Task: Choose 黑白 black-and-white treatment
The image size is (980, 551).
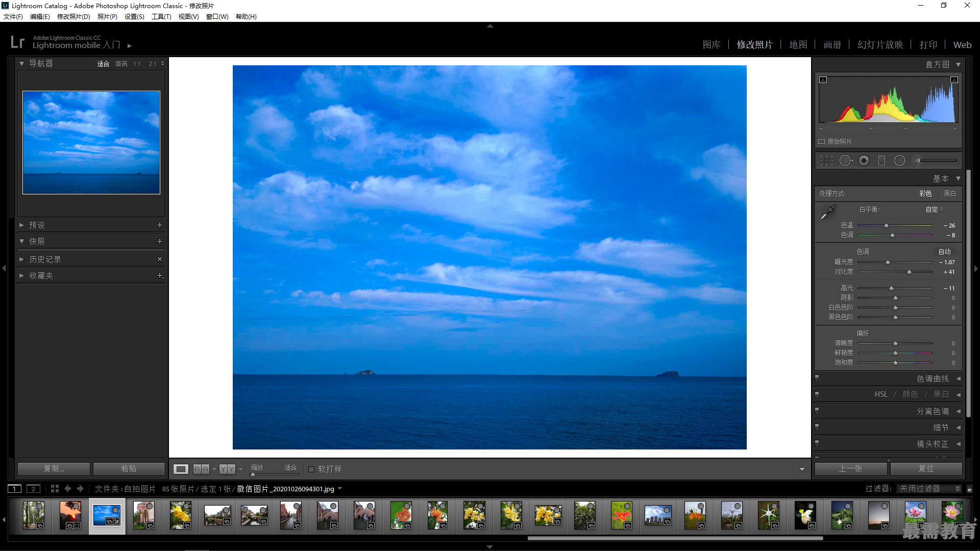Action: 950,193
